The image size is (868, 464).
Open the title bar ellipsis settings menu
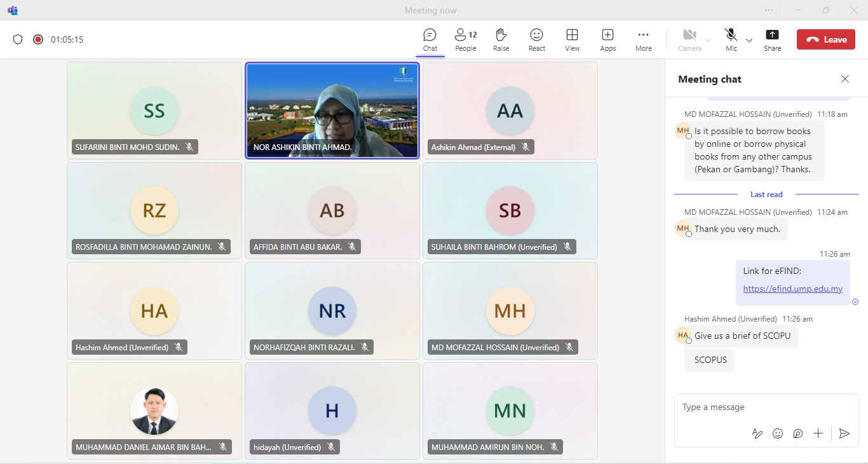tap(769, 10)
